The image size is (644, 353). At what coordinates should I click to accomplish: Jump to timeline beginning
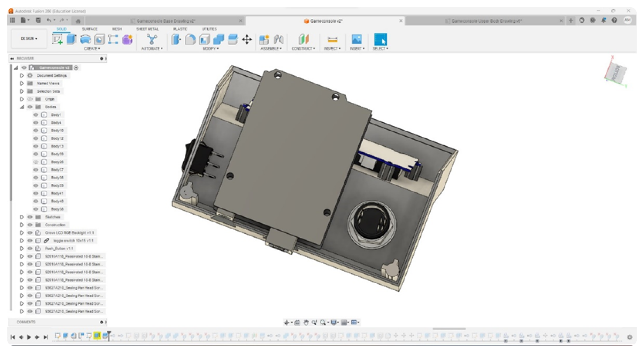[13, 337]
